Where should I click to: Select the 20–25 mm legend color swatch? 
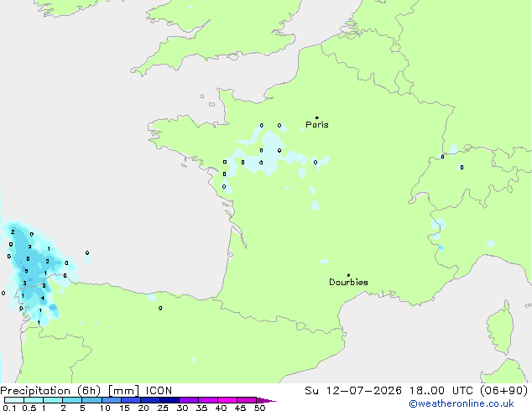150,400
